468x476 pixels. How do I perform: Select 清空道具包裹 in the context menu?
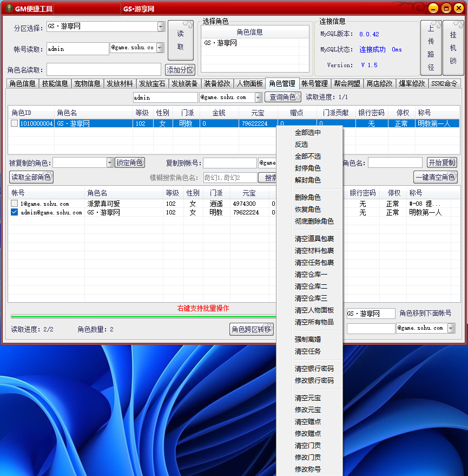pyautogui.click(x=314, y=239)
